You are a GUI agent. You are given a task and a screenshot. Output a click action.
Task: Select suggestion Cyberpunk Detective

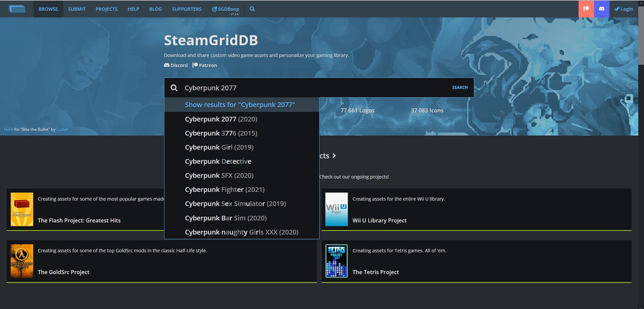[242, 161]
